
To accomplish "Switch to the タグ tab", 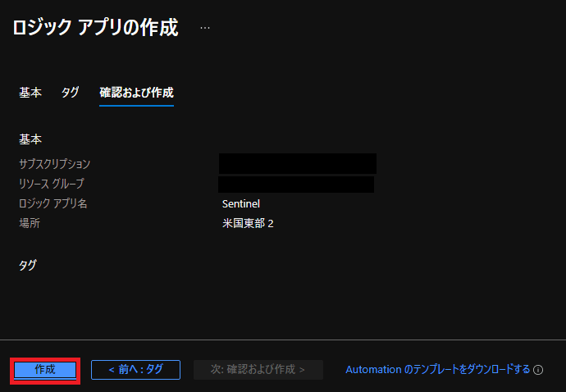I will click(71, 93).
